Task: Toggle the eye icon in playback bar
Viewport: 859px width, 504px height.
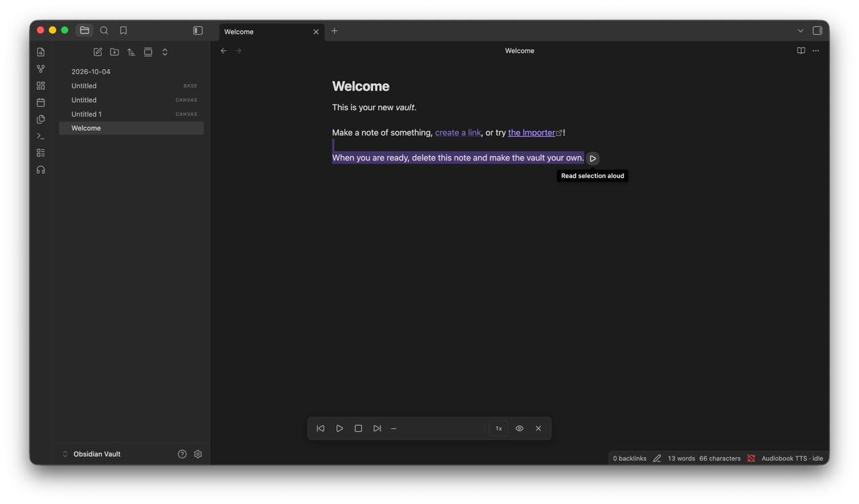Action: [519, 428]
